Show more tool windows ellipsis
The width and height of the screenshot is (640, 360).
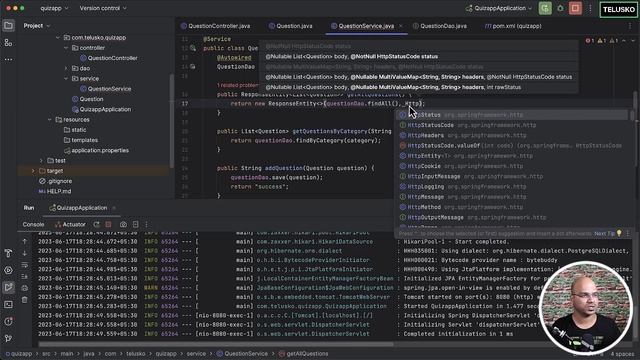click(8, 60)
